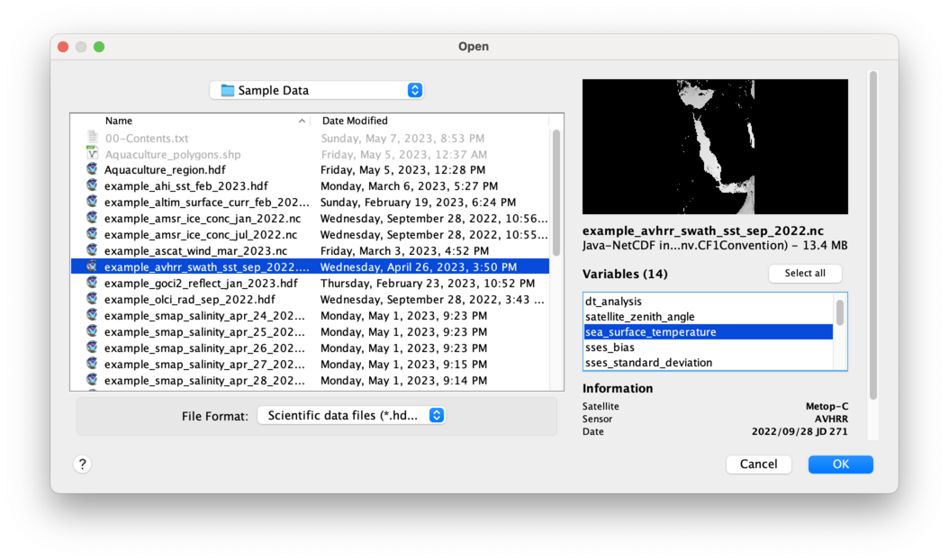Select the dt_analysis variable

[613, 302]
